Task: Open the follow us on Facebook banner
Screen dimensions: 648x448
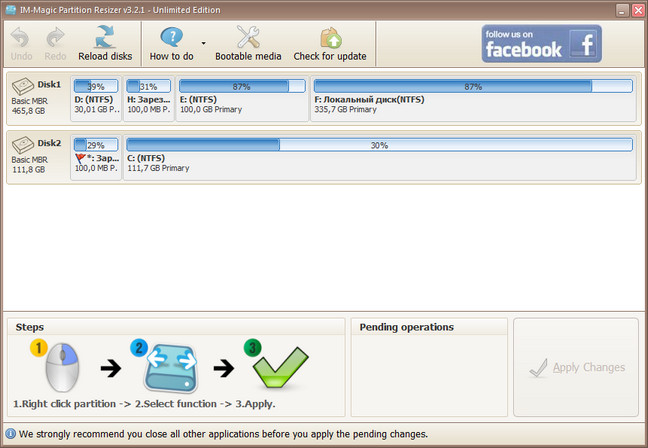Action: pyautogui.click(x=541, y=44)
